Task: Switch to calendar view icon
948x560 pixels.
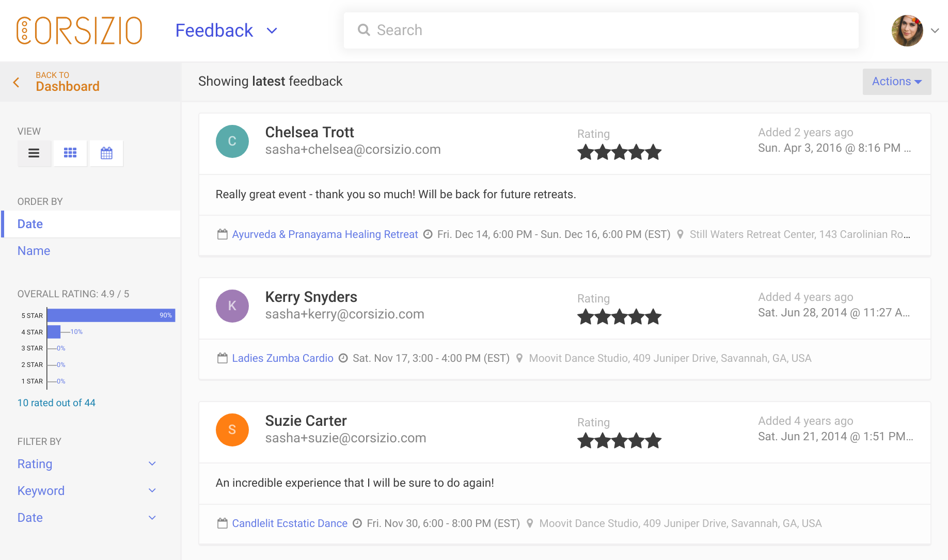Action: tap(106, 153)
